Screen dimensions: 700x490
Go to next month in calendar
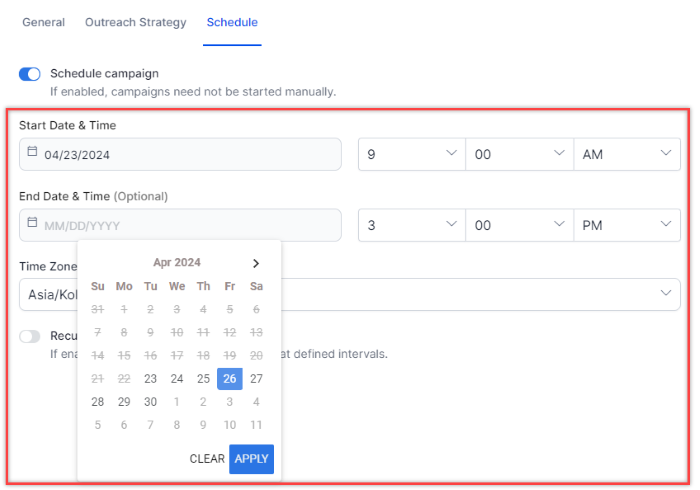click(x=256, y=263)
